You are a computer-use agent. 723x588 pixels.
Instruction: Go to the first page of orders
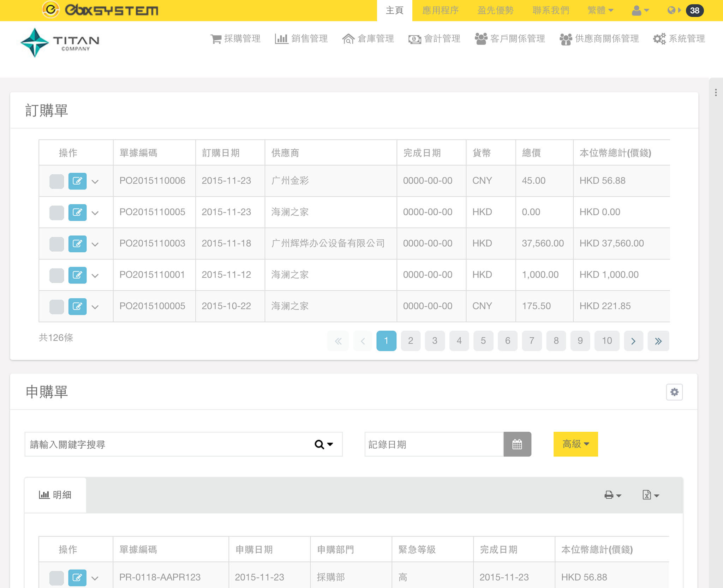click(x=338, y=341)
